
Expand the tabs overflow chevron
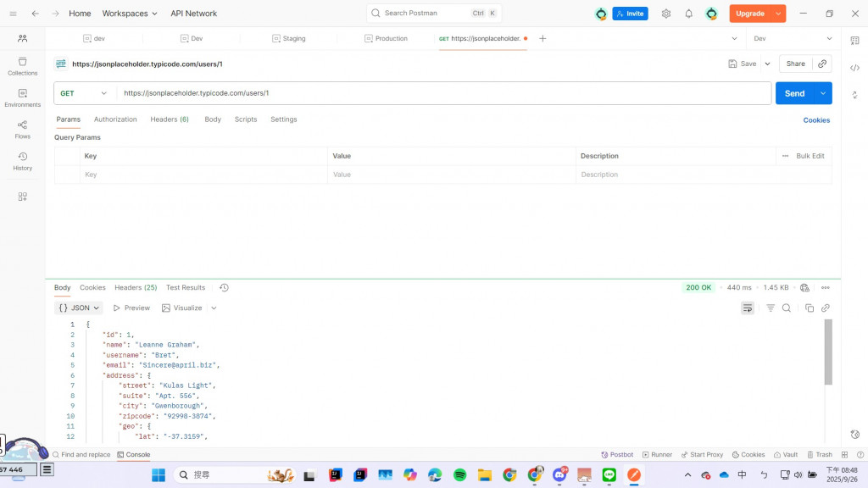click(734, 38)
